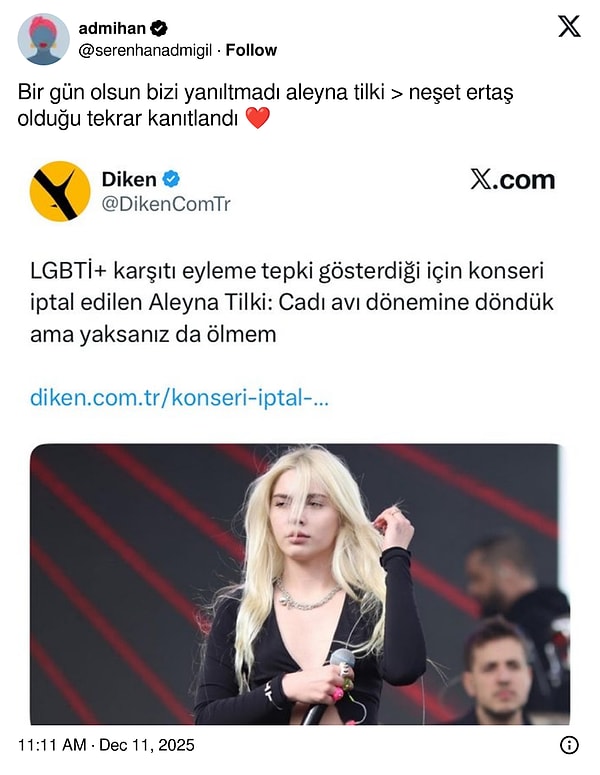Click the X.com watermark logo
This screenshot has width=600, height=775.
pyautogui.click(x=513, y=179)
